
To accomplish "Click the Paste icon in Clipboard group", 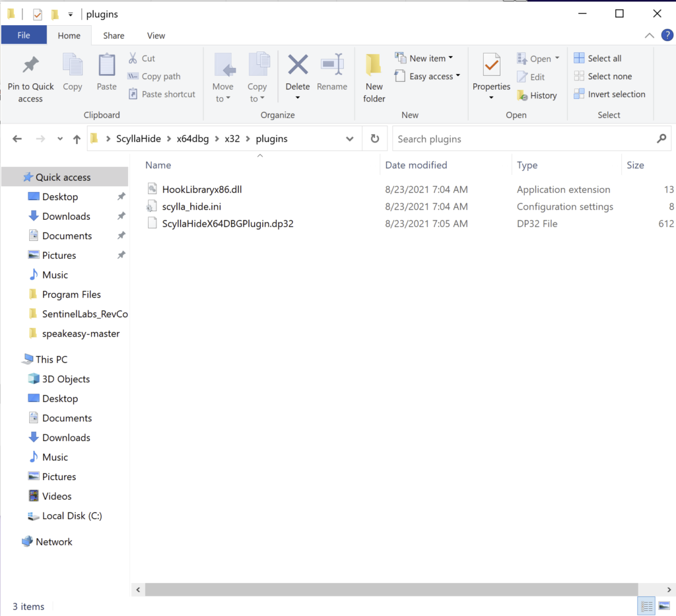I will click(x=106, y=67).
